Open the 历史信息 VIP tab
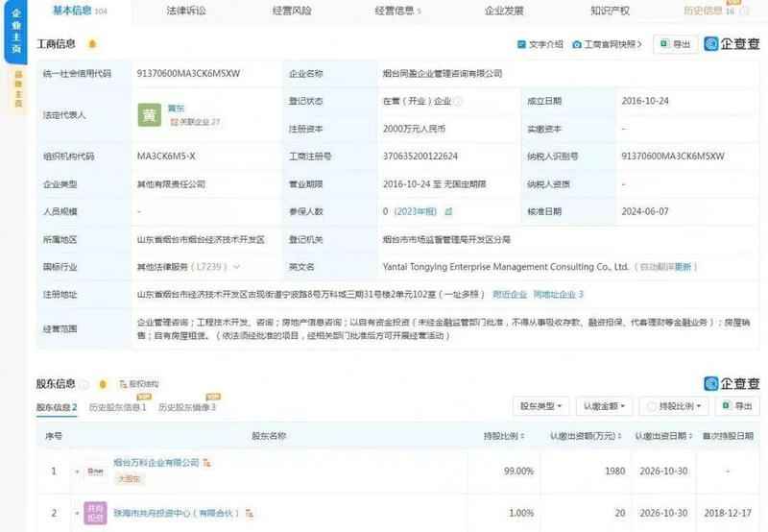The height and width of the screenshot is (532, 768). coord(715,11)
